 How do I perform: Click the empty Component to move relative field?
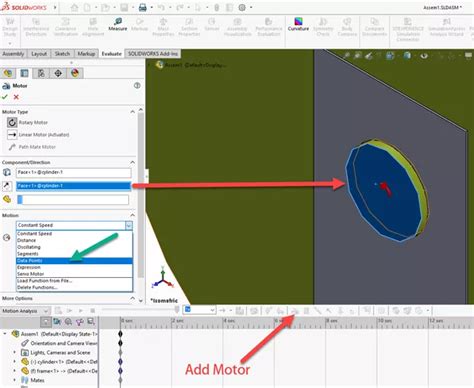[73, 200]
